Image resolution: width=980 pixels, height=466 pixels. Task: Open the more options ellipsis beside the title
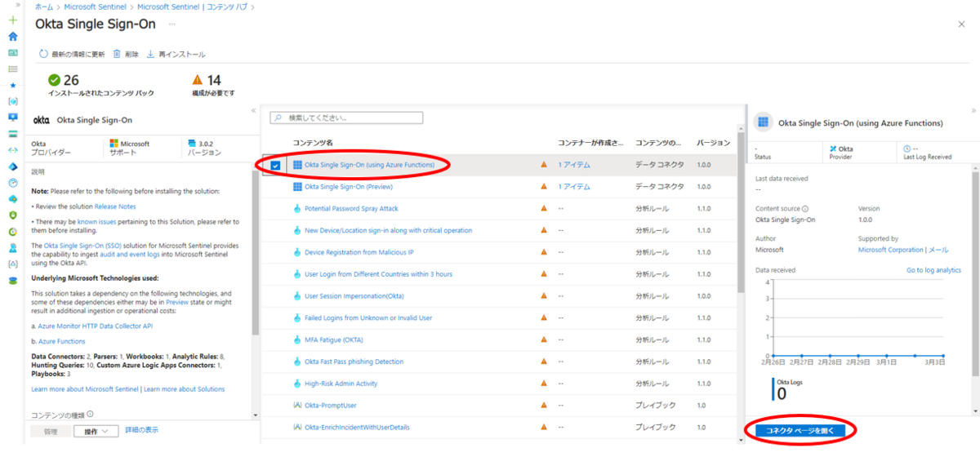171,24
